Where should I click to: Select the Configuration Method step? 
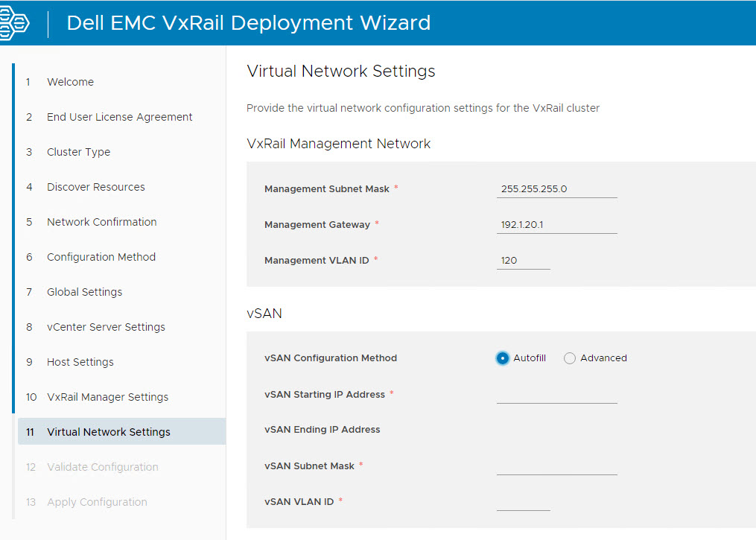tap(101, 257)
